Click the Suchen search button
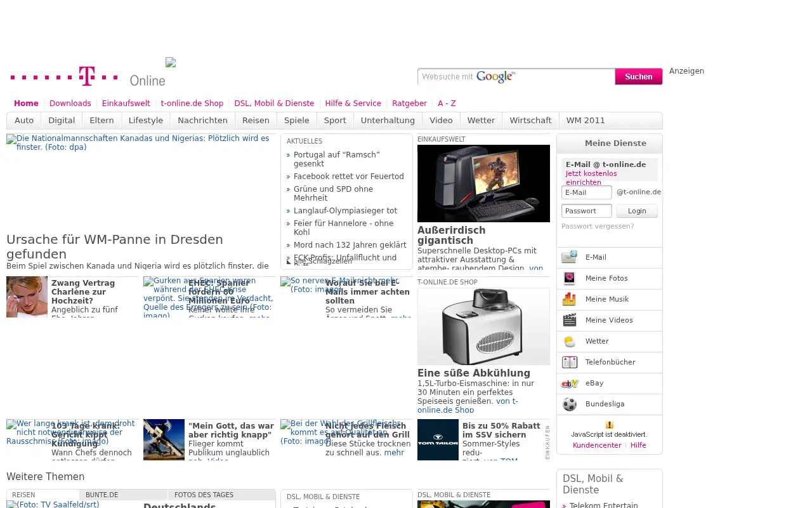The height and width of the screenshot is (508, 812). (639, 77)
